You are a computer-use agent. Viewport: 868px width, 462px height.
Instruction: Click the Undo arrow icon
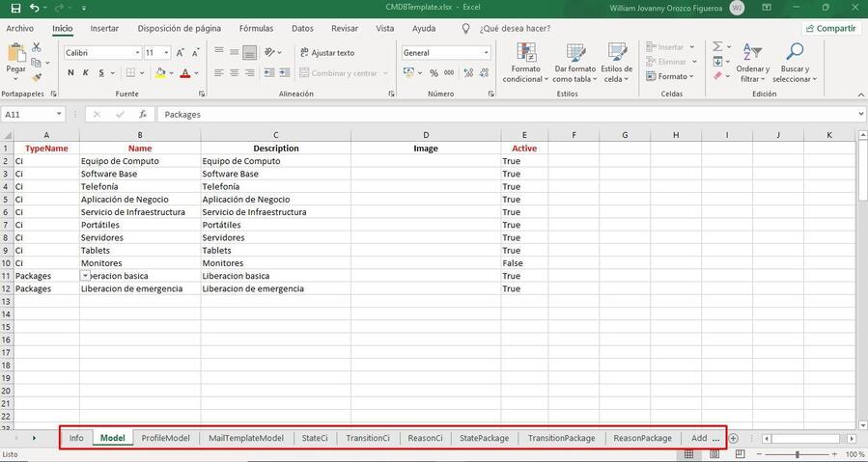tap(35, 8)
